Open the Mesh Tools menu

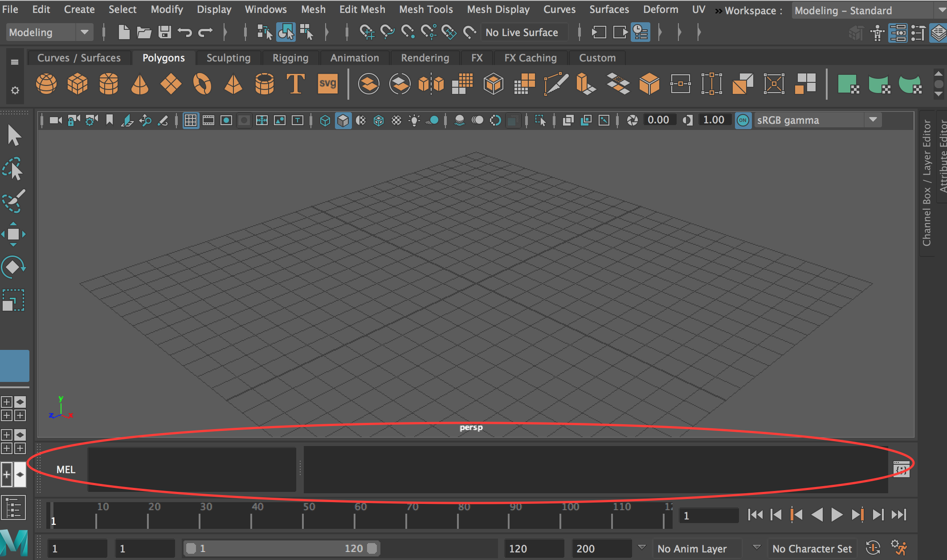(x=426, y=9)
